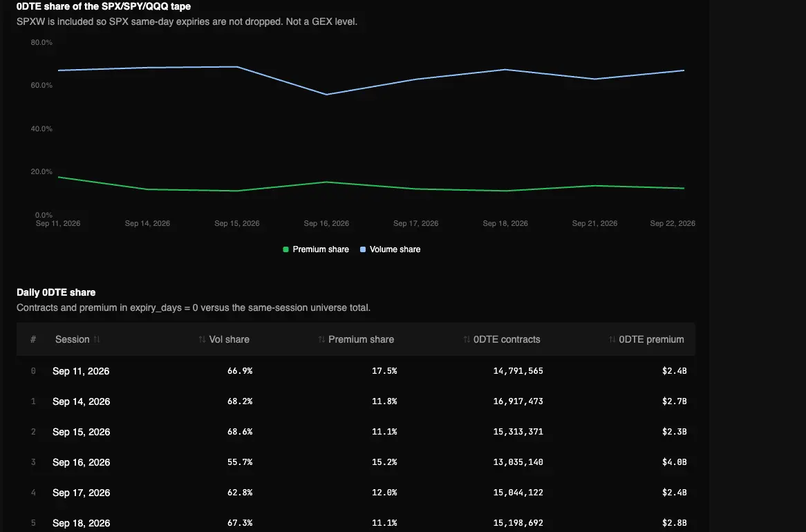Viewport: 806px width, 532px height.
Task: Click the green Premium share legend swatch
Action: [x=285, y=249]
